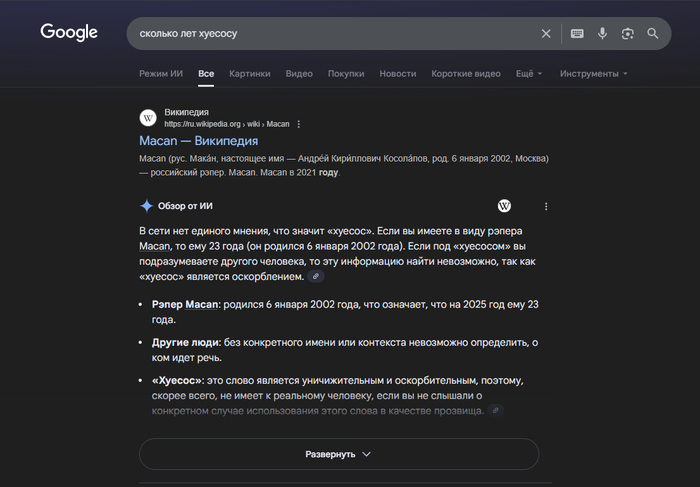Expand the Ещё dropdown menu
The height and width of the screenshot is (487, 700).
click(528, 74)
